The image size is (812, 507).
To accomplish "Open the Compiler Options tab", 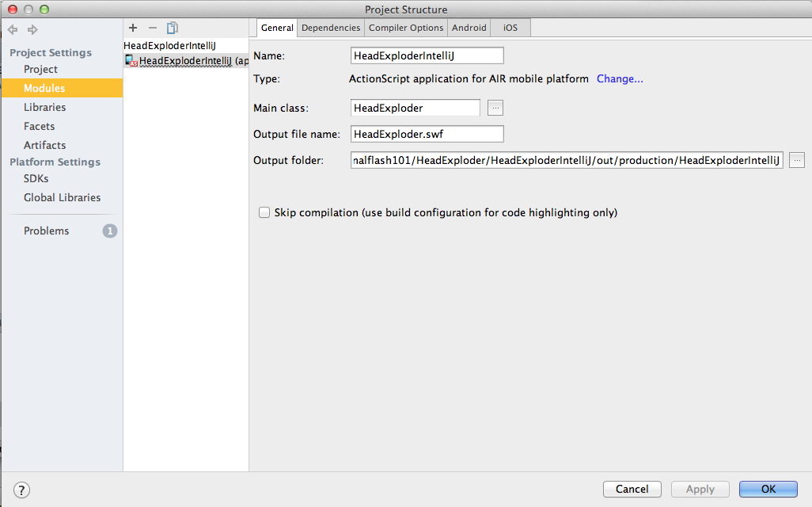I will coord(406,28).
